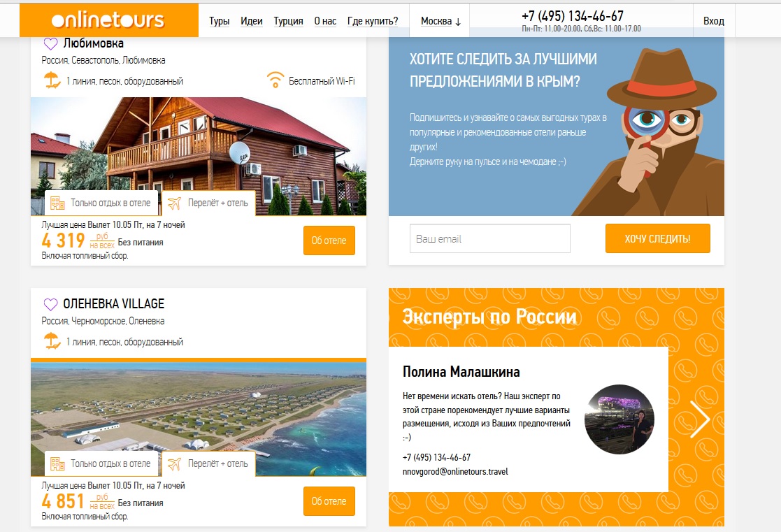Click the onlinetours logo

coord(108,20)
